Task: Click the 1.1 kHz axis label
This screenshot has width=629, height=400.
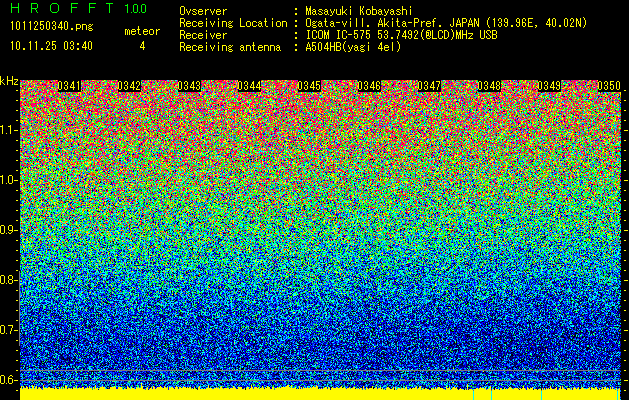Action: (8, 130)
